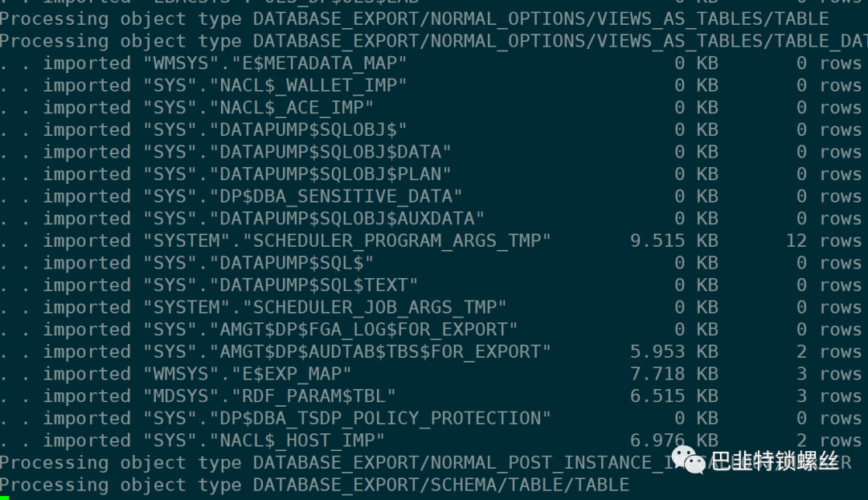The width and height of the screenshot is (868, 500).
Task: Click the "NACL$_ACE_IMP" table name
Action: click(x=292, y=108)
